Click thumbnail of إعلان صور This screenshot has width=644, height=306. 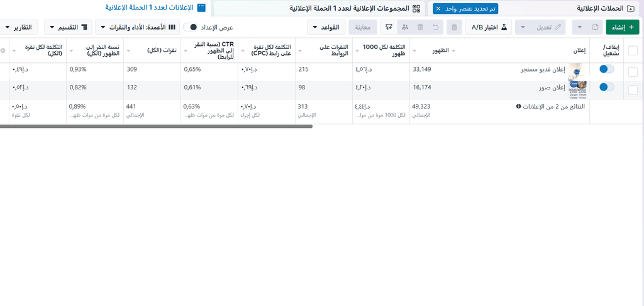point(577,89)
